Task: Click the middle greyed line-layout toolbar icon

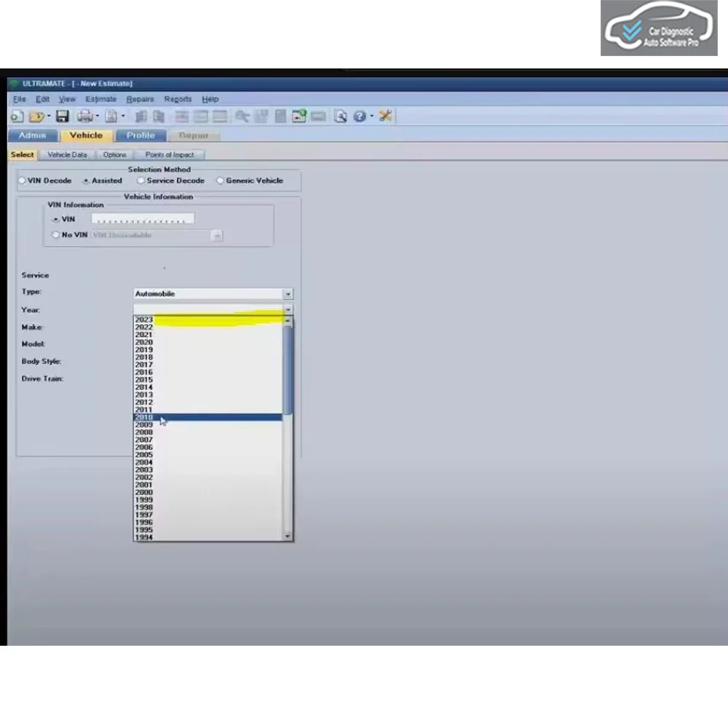Action: click(x=201, y=116)
